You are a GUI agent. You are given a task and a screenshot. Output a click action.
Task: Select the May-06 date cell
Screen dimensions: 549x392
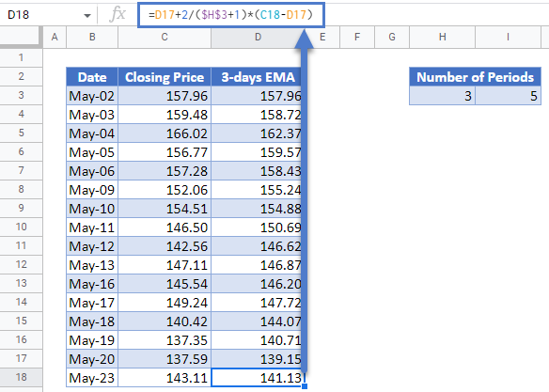(92, 171)
